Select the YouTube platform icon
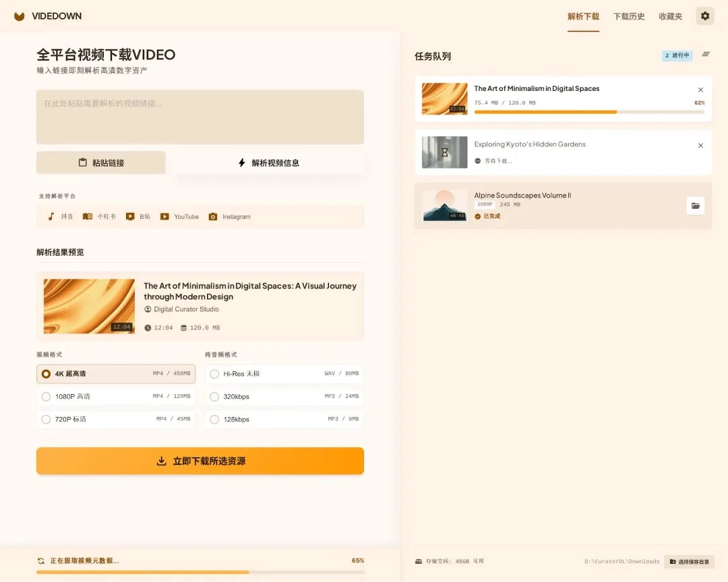Viewport: 728px width, 582px height. click(164, 216)
